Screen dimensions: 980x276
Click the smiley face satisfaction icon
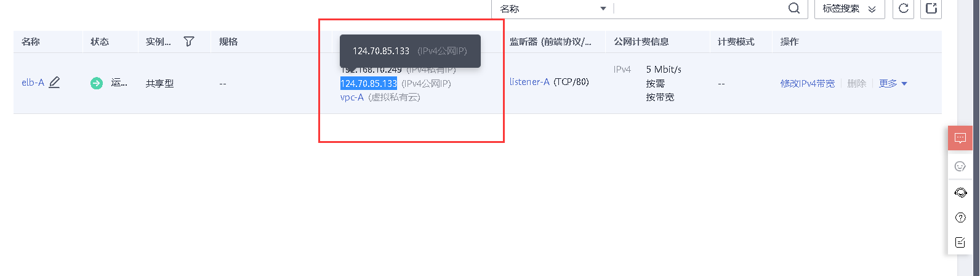[x=960, y=166]
